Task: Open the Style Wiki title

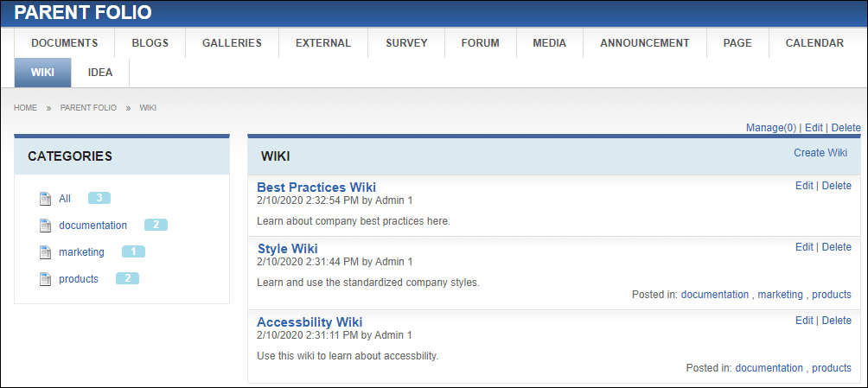Action: [288, 249]
